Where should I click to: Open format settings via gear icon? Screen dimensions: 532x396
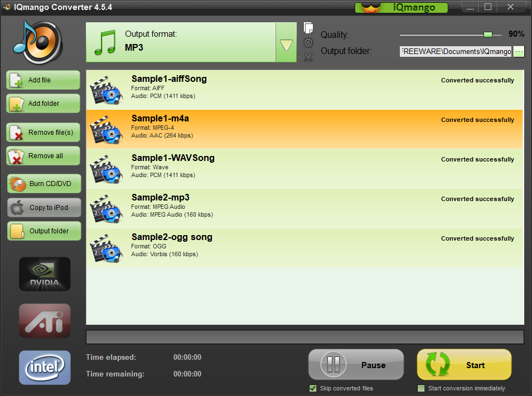tap(308, 43)
